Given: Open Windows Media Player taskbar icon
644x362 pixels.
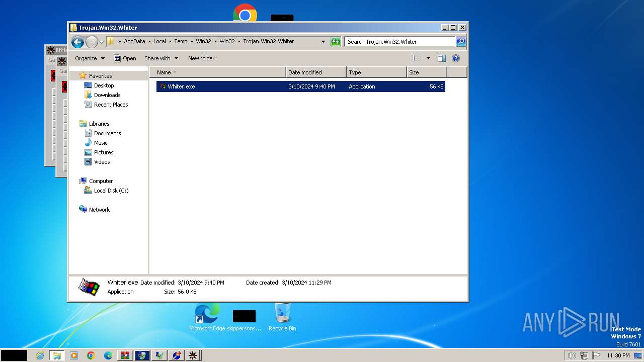Looking at the screenshot, I should click(x=74, y=355).
